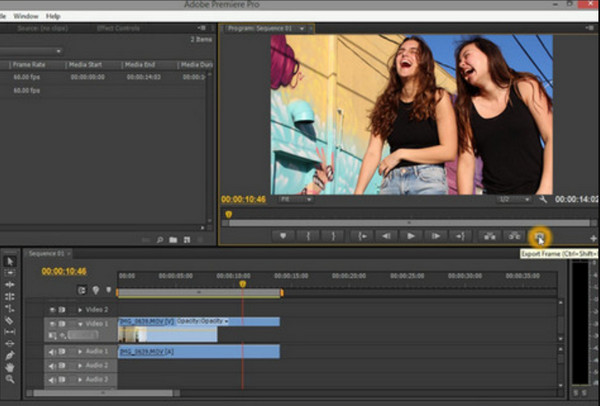Toggle Video 1 track output eye
This screenshot has width=600, height=406.
tap(53, 324)
